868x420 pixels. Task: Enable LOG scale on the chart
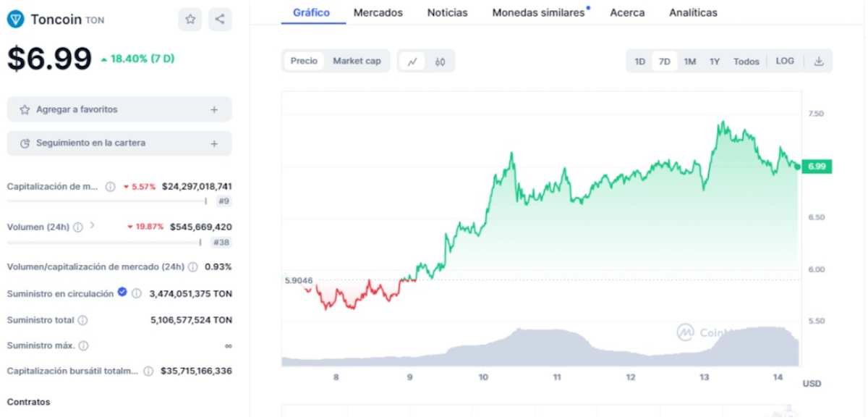point(785,61)
